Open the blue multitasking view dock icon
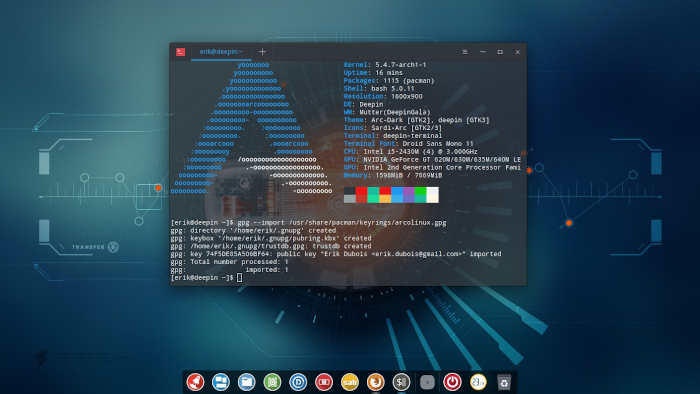The height and width of the screenshot is (394, 700). (221, 382)
